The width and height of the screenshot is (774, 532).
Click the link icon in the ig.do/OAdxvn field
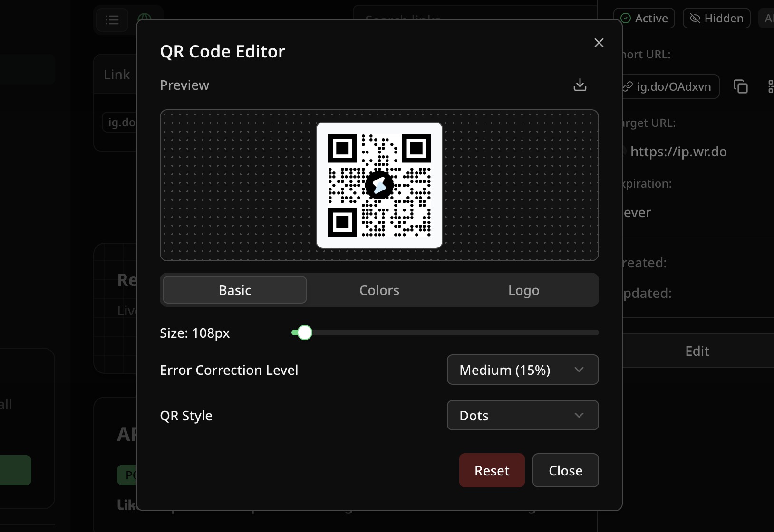629,86
